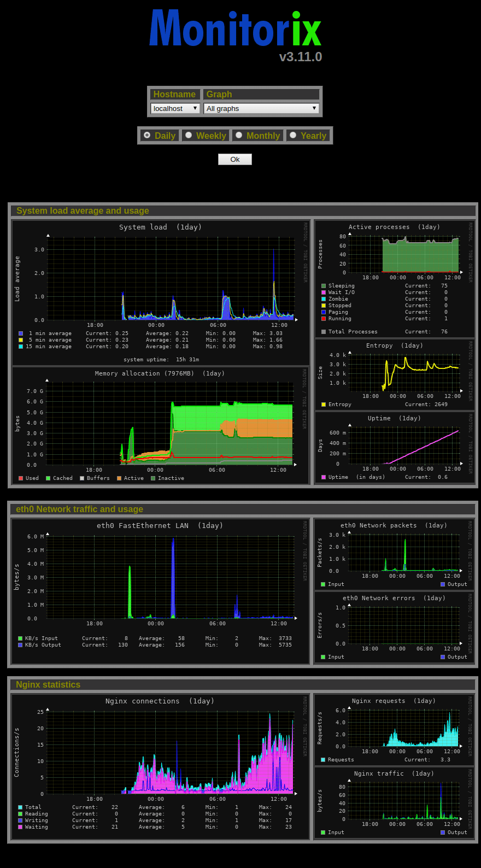Screen dimensions: 481x868
Task: Click the orange Active memory swatch
Action: tap(119, 478)
